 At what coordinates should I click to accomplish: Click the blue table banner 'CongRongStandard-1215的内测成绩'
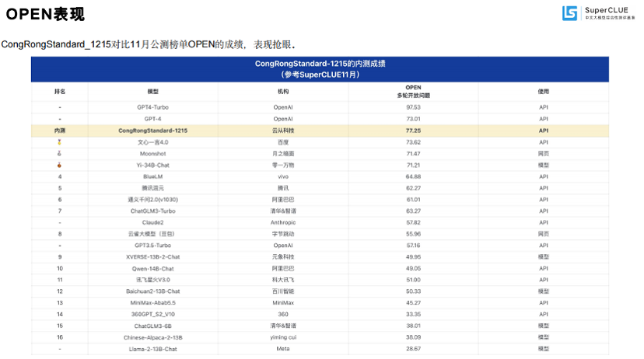[x=320, y=69]
